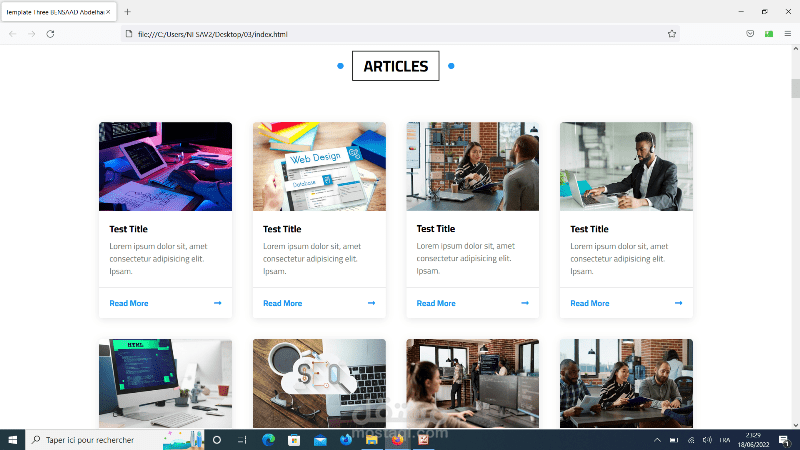
Task: Click the page document icon in address bar
Action: tap(129, 34)
